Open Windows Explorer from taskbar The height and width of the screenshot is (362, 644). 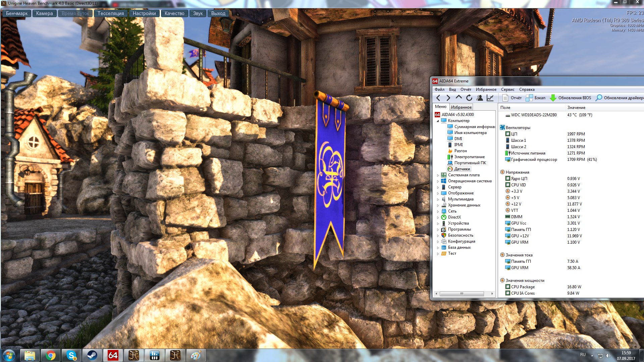click(30, 355)
